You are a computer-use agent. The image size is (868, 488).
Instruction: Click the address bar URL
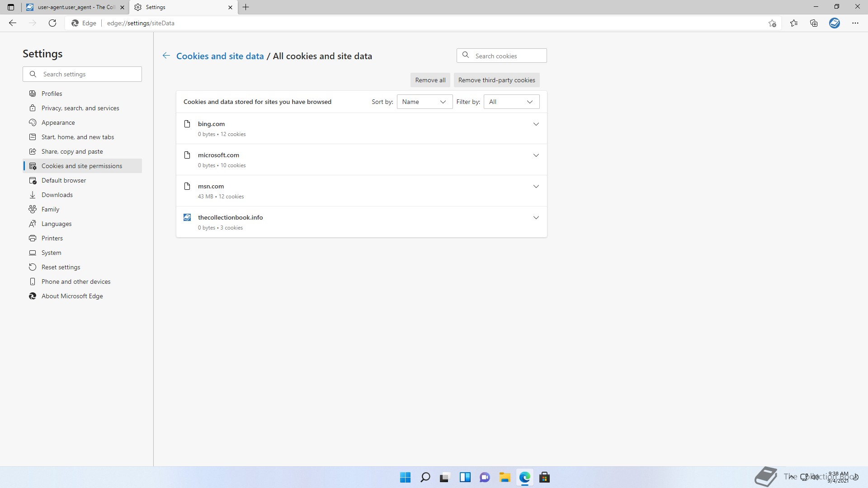pyautogui.click(x=141, y=23)
